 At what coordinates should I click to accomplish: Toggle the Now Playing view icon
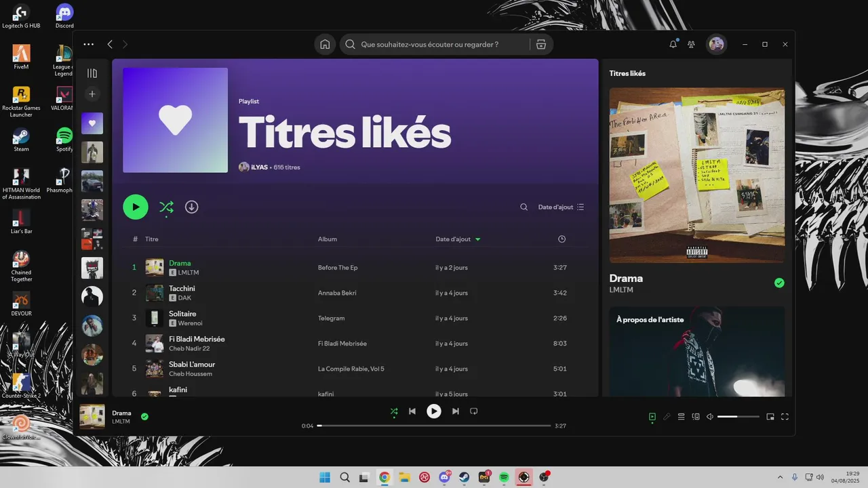pyautogui.click(x=652, y=416)
